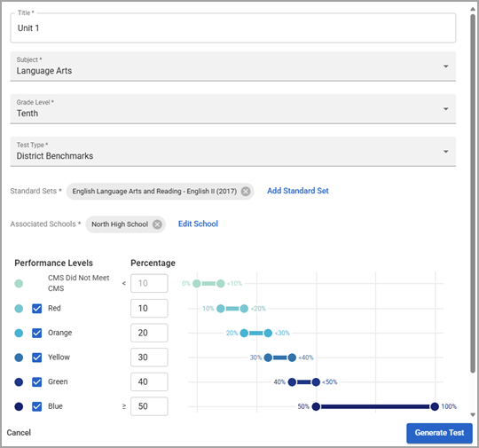
Task: Remove English Language Arts standard set chip
Action: pyautogui.click(x=246, y=192)
